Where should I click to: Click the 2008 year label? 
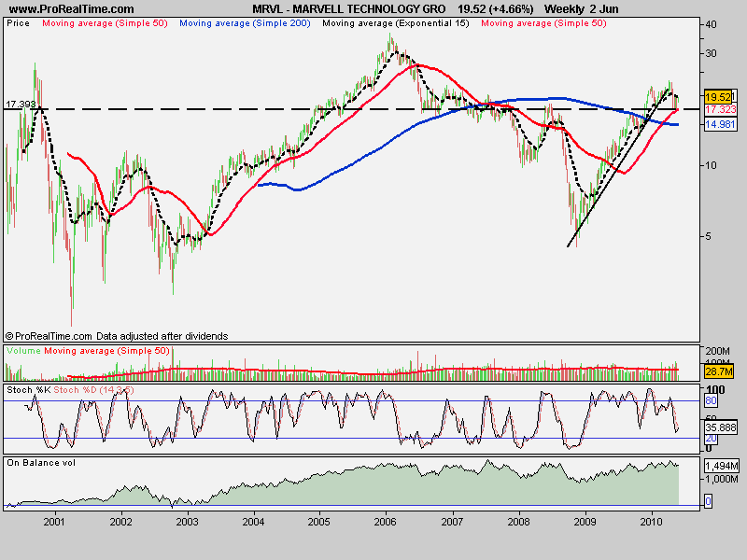[518, 522]
